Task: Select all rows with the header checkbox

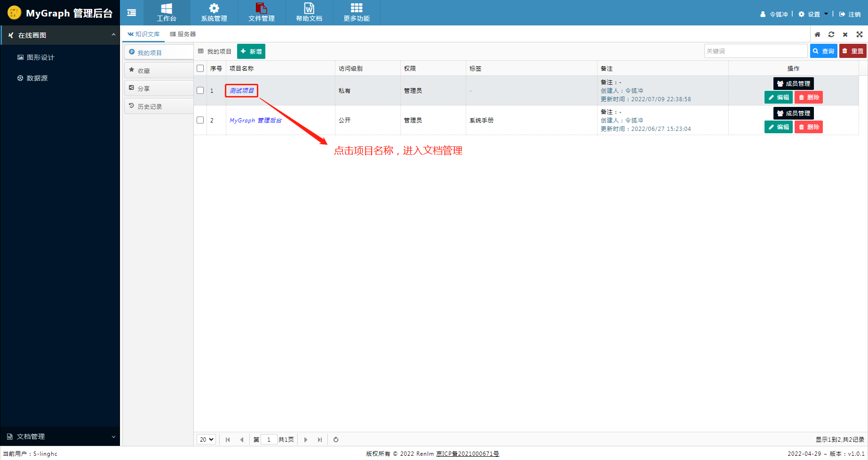Action: click(200, 68)
